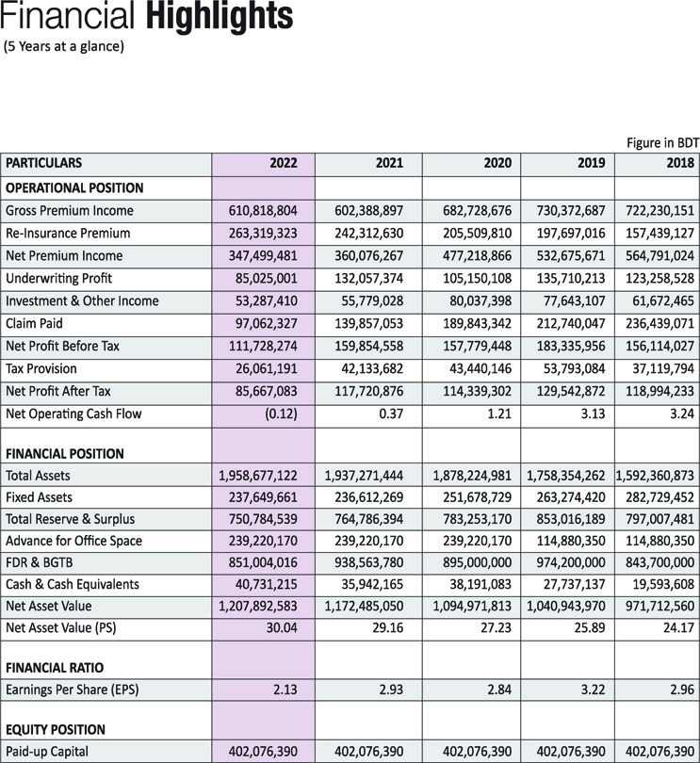Select the 'Financial Highlights' heading
This screenshot has width=700, height=763.
[146, 16]
